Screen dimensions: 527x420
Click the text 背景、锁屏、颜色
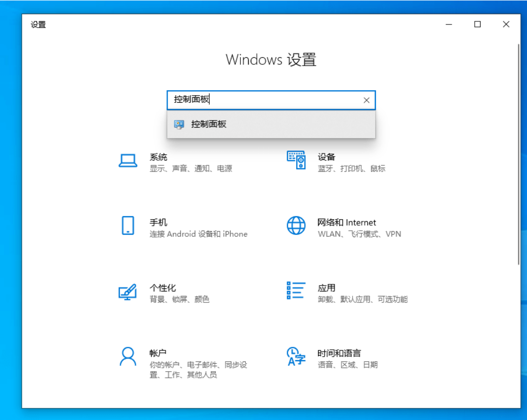point(179,299)
